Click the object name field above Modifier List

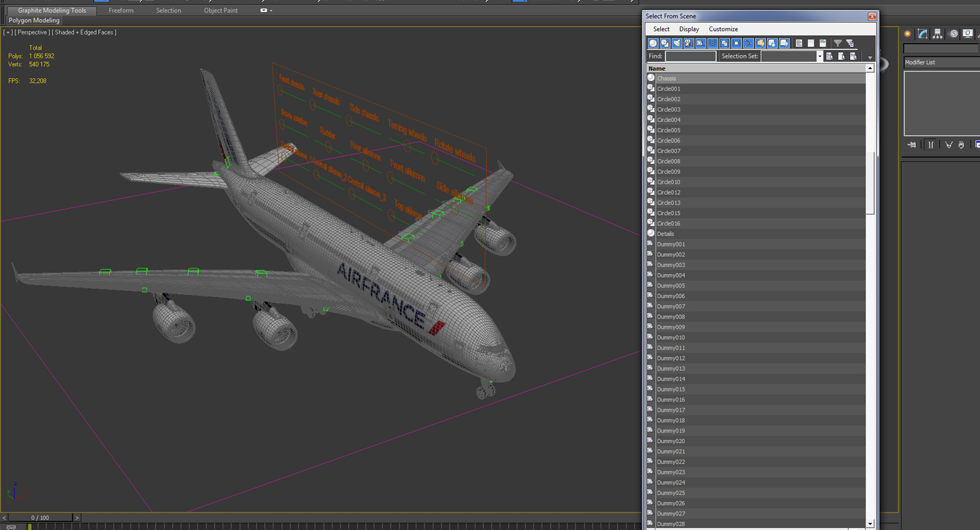pyautogui.click(x=942, y=48)
